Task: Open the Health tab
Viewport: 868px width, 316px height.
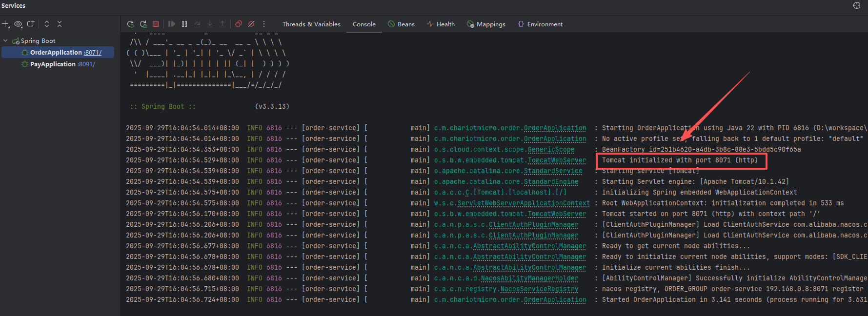Action: [441, 24]
